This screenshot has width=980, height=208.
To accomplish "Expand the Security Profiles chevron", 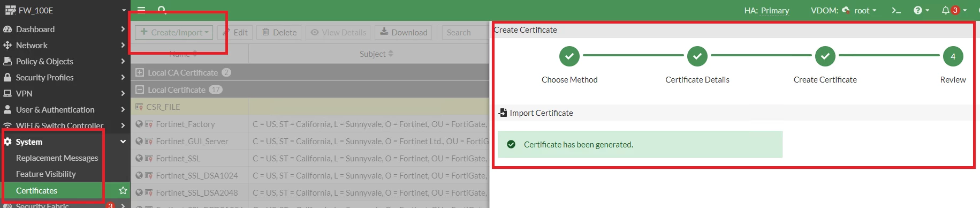I will click(123, 77).
